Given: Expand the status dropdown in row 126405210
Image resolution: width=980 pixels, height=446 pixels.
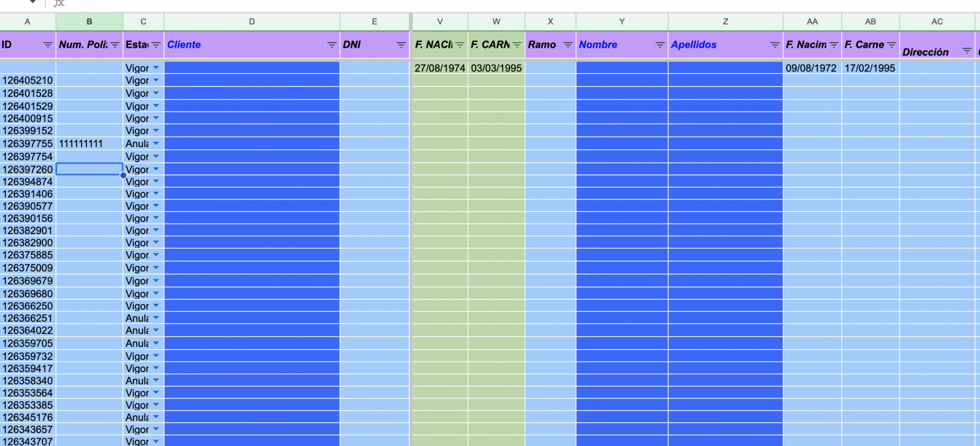Looking at the screenshot, I should pyautogui.click(x=156, y=80).
